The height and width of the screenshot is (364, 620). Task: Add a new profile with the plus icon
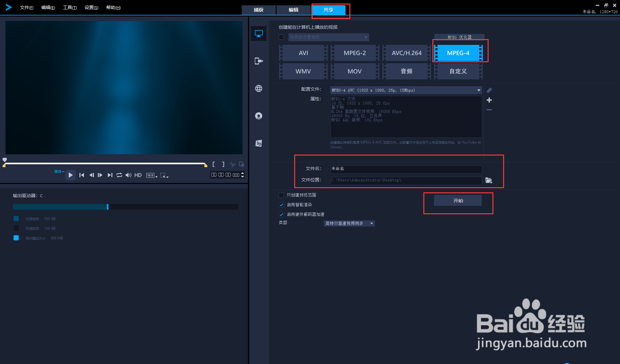click(x=489, y=100)
